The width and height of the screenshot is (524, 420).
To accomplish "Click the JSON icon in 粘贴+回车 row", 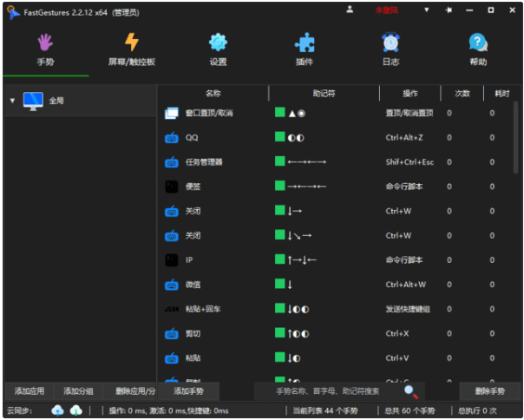I will tap(172, 309).
